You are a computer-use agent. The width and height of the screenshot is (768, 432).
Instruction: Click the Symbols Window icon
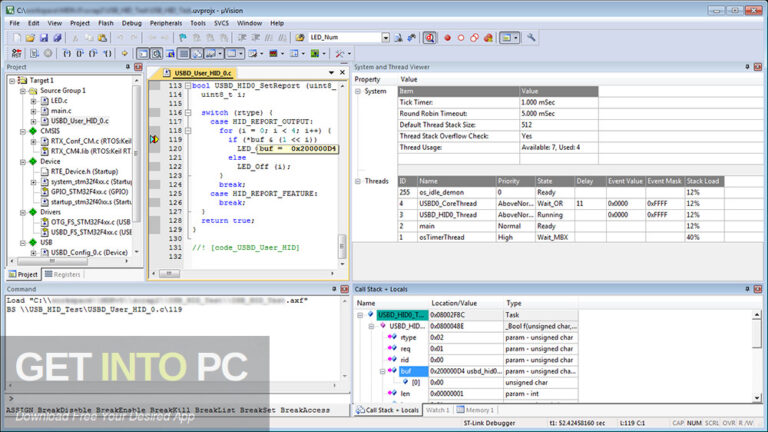[x=170, y=53]
